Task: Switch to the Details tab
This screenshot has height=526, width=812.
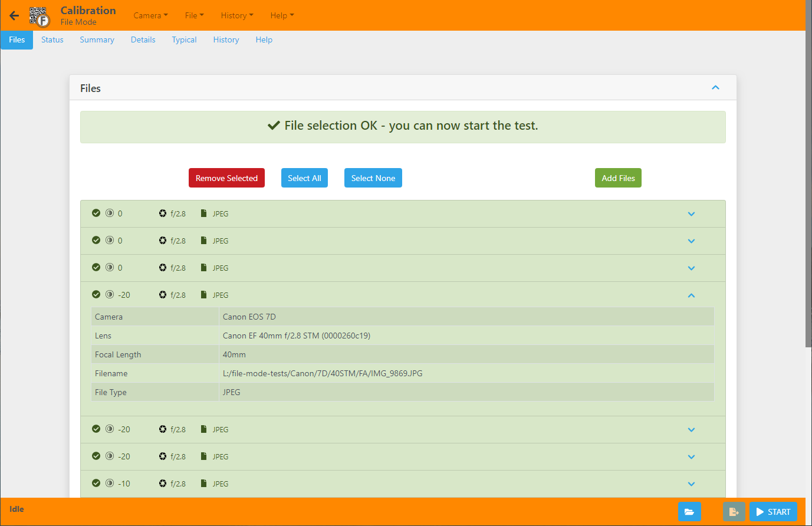Action: point(143,40)
